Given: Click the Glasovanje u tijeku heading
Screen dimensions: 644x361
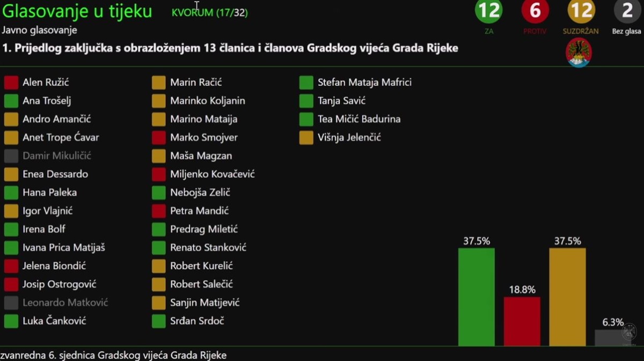Looking at the screenshot, I should (77, 11).
